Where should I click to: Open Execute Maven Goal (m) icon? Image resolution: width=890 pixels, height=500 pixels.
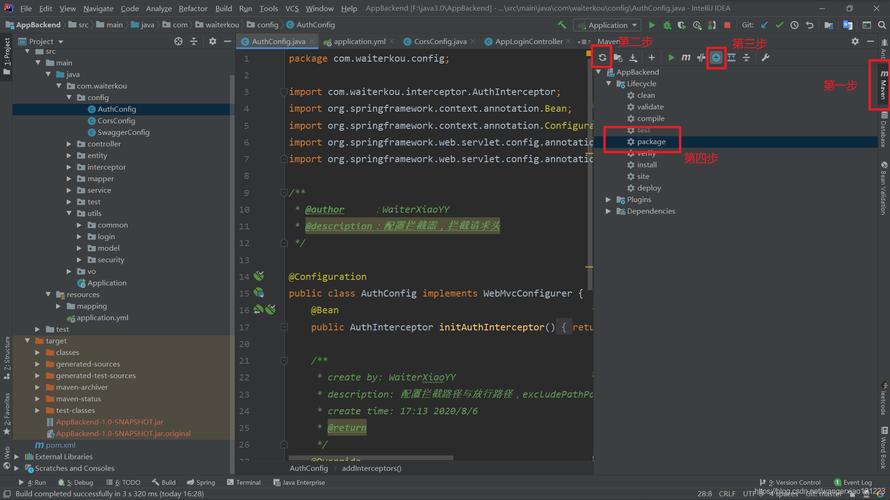pos(686,57)
